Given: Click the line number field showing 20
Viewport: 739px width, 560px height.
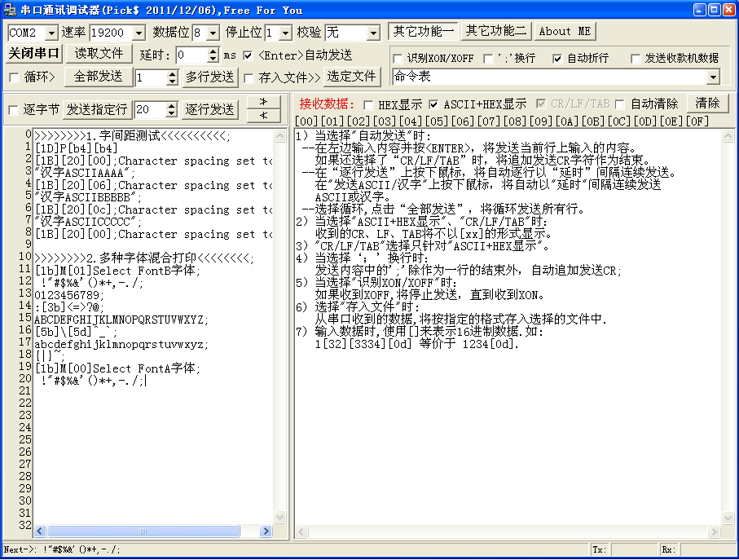Looking at the screenshot, I should (151, 110).
